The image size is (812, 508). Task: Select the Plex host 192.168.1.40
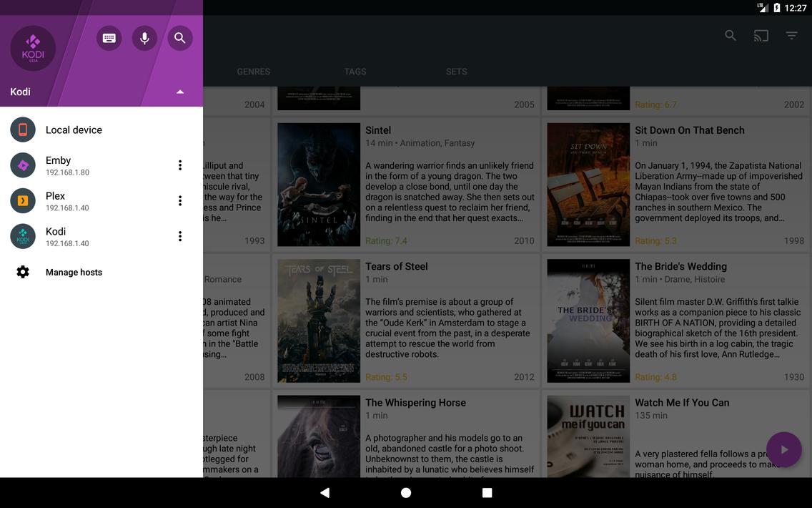(x=101, y=200)
